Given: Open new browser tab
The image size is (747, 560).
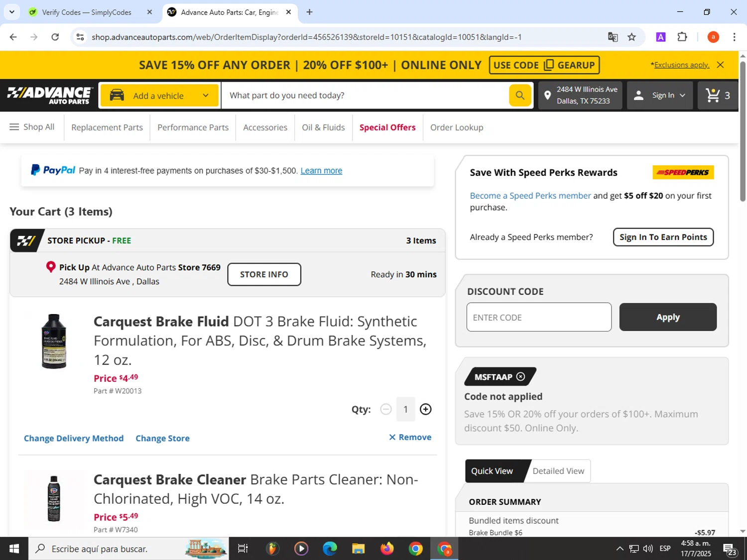Looking at the screenshot, I should (x=309, y=12).
